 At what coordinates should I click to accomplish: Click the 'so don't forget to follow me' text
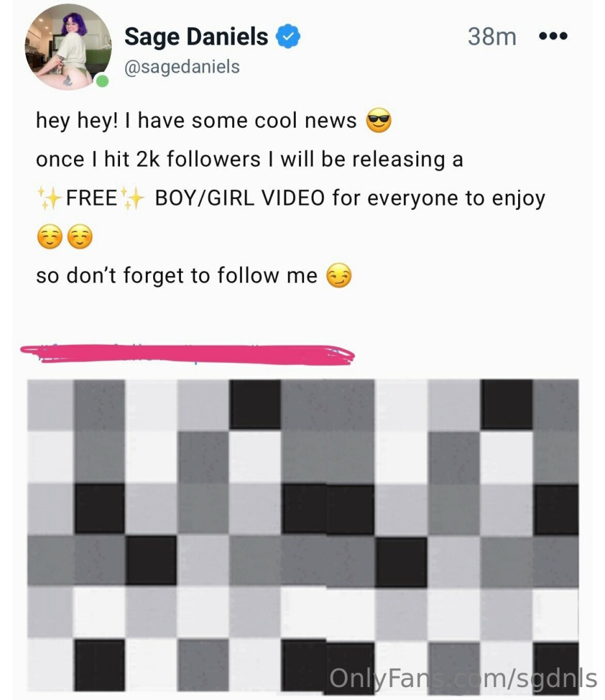177,275
